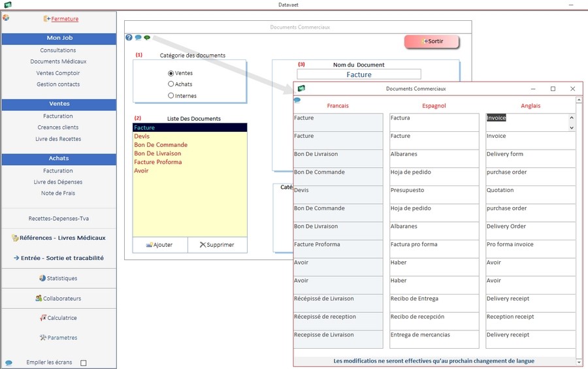Open help via blue question mark icon
This screenshot has width=588, height=369.
click(x=129, y=37)
